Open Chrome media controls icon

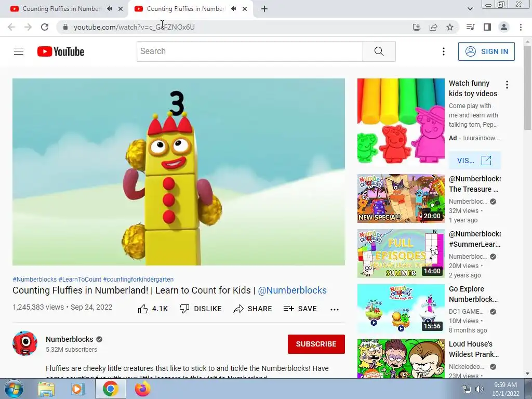coord(470,27)
